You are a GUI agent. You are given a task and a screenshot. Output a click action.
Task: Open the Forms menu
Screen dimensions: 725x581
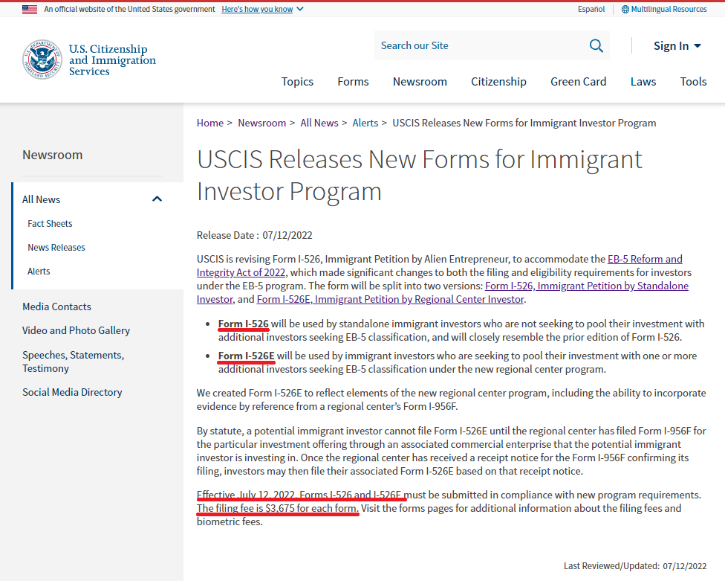coord(353,82)
